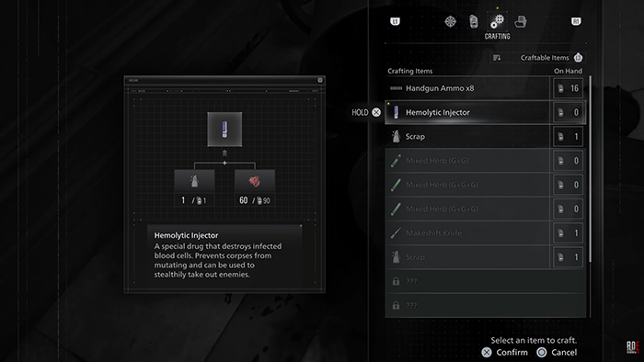This screenshot has height=362, width=644.
Task: Click the On Hand count for Hemolytic Injector
Action: point(568,112)
